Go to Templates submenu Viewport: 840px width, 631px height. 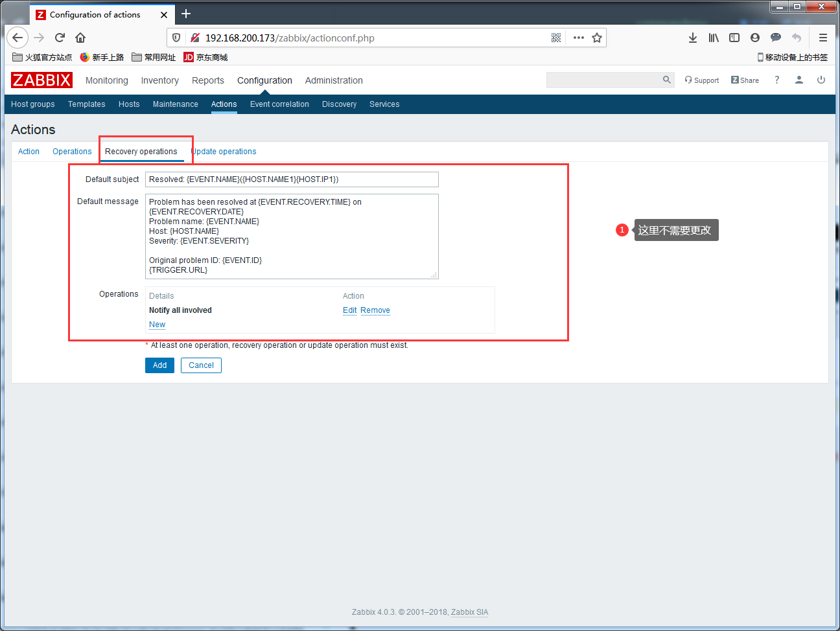pyautogui.click(x=87, y=104)
